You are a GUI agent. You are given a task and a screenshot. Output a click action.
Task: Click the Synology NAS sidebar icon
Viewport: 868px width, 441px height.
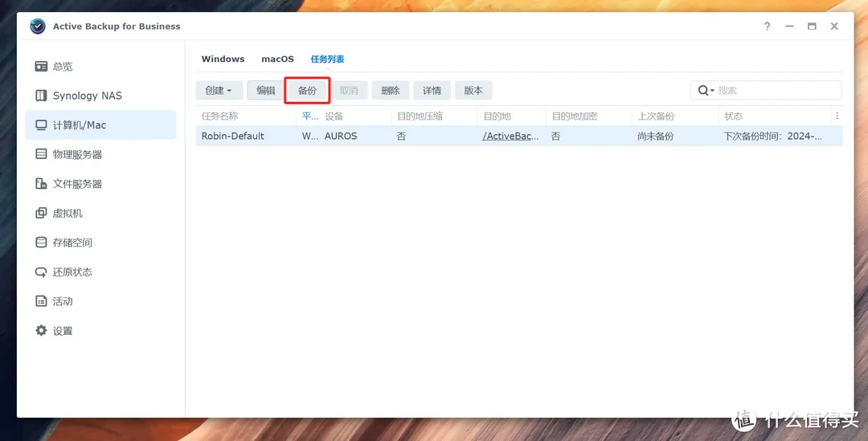[42, 96]
